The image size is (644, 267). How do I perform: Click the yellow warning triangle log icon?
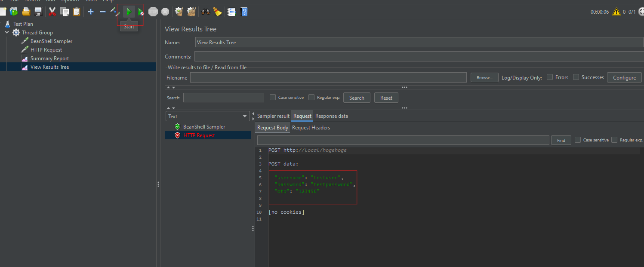[616, 12]
